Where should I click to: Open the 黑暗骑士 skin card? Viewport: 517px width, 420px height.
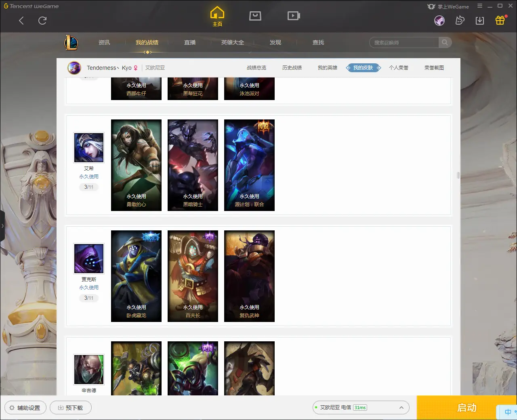click(193, 165)
